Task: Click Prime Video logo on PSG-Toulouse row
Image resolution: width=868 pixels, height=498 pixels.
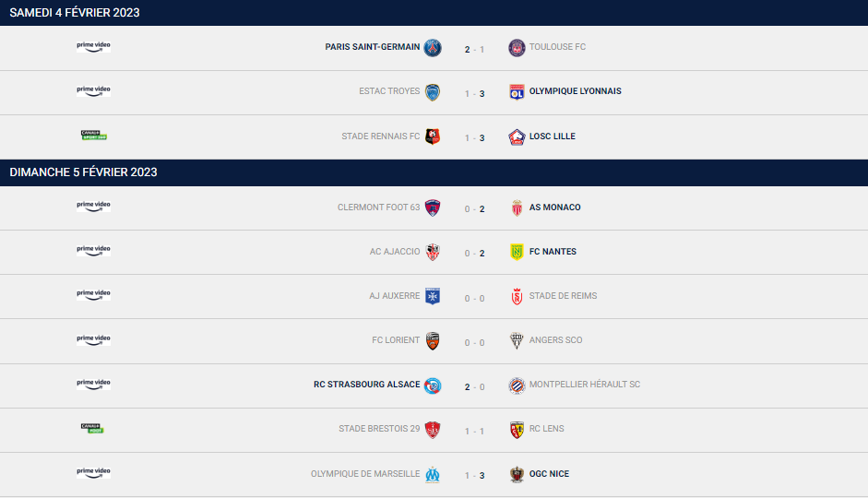Action: [93, 46]
